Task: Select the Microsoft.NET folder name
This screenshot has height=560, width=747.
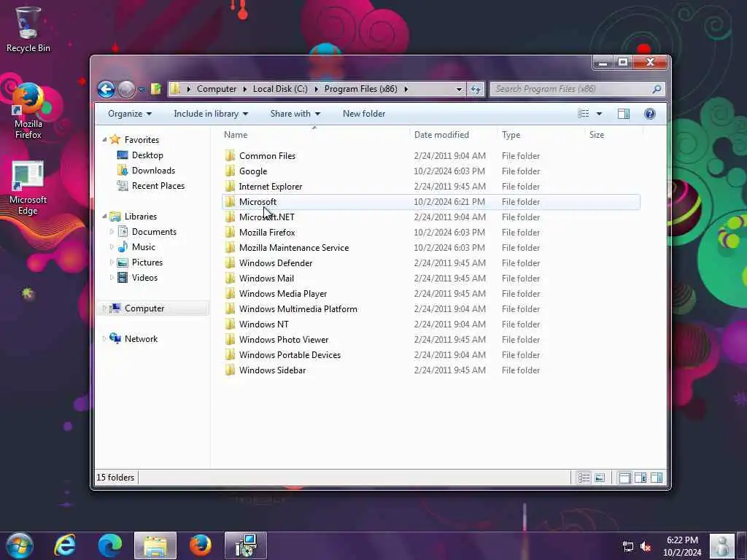Action: point(267,217)
